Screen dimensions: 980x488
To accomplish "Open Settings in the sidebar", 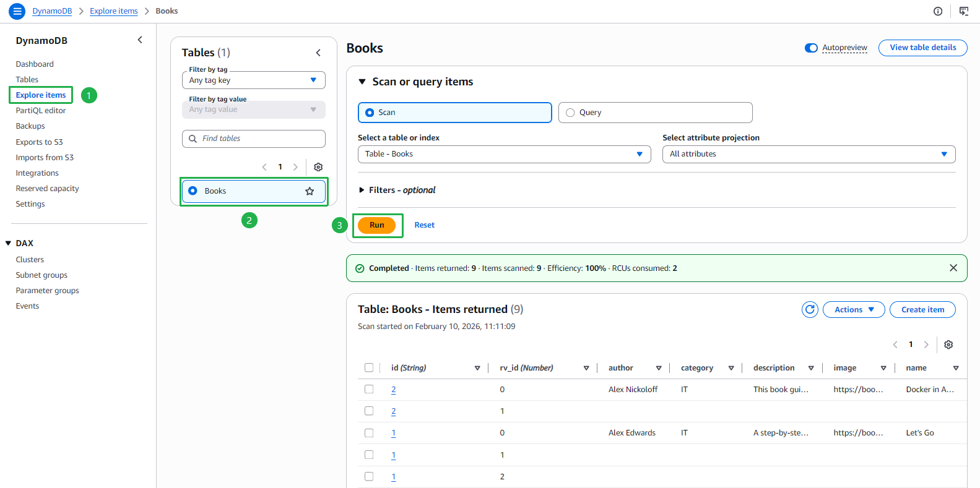I will 30,204.
